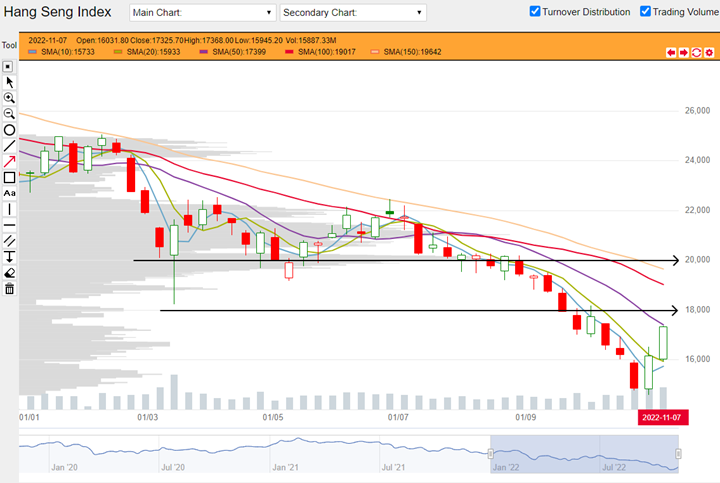720x483 pixels.
Task: Click the latest tall green candlestick
Action: coord(663,343)
